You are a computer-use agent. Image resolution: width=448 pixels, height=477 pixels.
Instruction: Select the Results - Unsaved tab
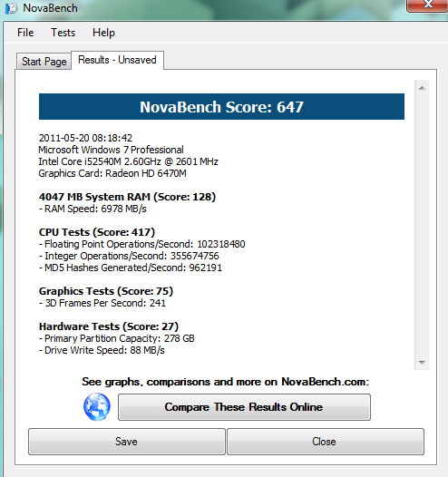coord(117,60)
